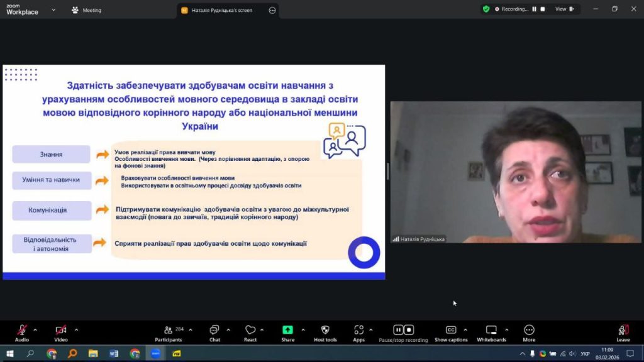This screenshot has width=644, height=362.
Task: Open screen share options menu beside presenter name
Action: 272,10
